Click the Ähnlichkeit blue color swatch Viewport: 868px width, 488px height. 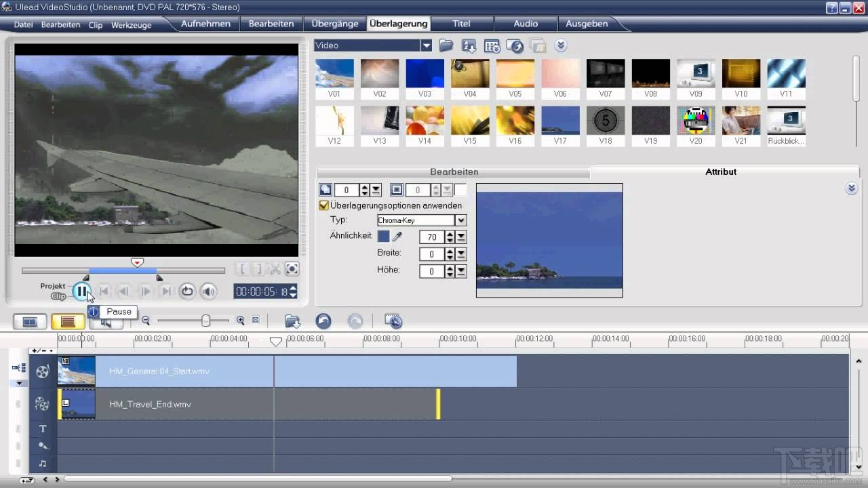[383, 237]
